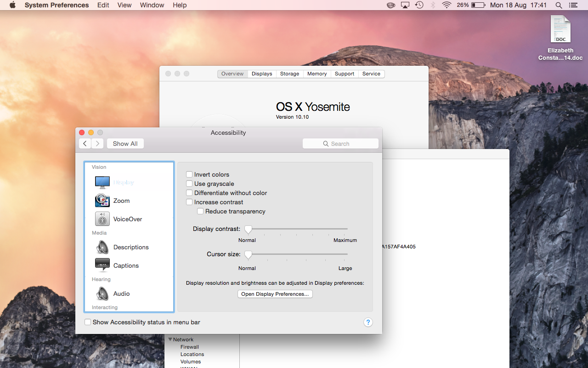Image resolution: width=588 pixels, height=368 pixels.
Task: Select Locations in the Network tree
Action: (192, 354)
